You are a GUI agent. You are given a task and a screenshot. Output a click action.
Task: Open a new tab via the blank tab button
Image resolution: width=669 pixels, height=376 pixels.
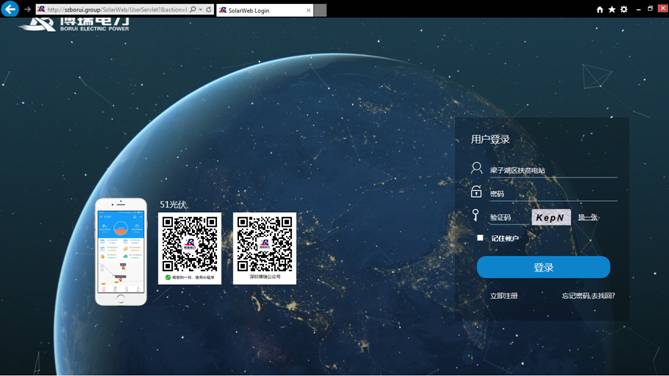coord(320,10)
